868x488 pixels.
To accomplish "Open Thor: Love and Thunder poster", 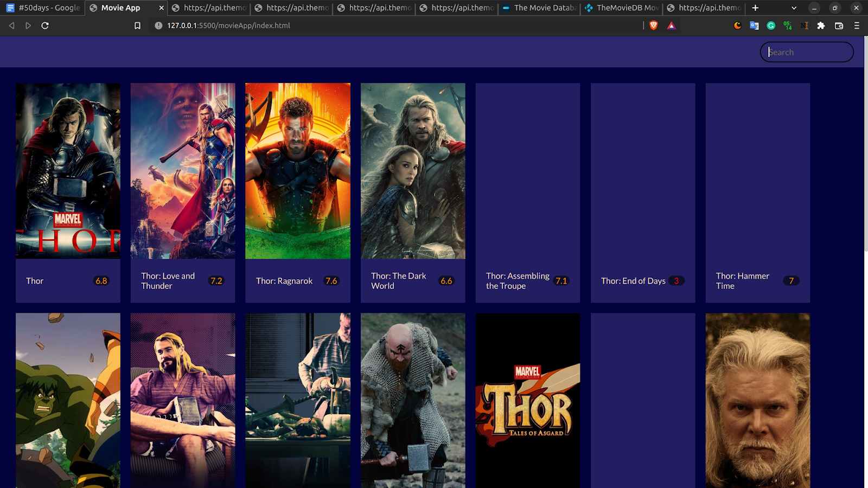I will [x=183, y=171].
